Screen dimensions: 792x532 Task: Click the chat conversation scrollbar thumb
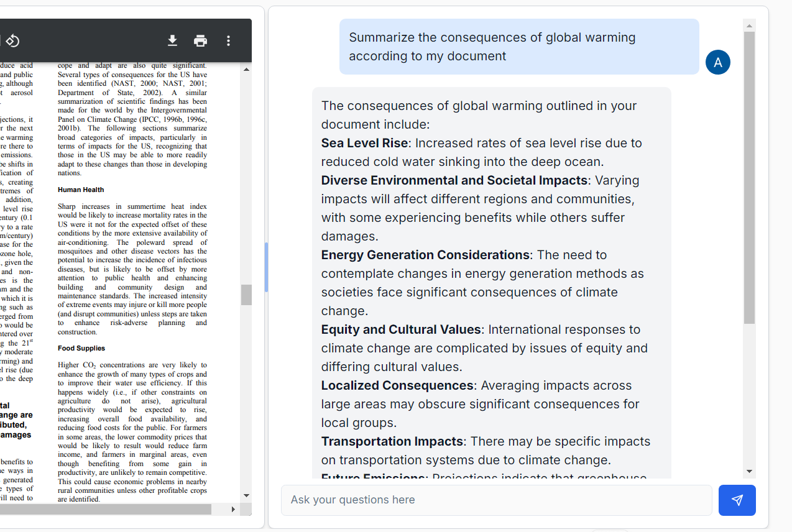pos(749,178)
